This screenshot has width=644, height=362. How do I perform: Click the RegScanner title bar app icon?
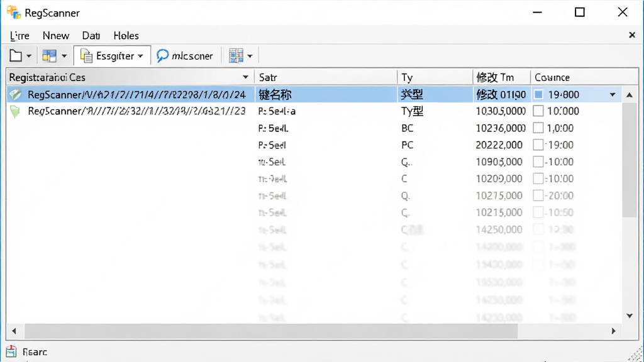point(14,13)
